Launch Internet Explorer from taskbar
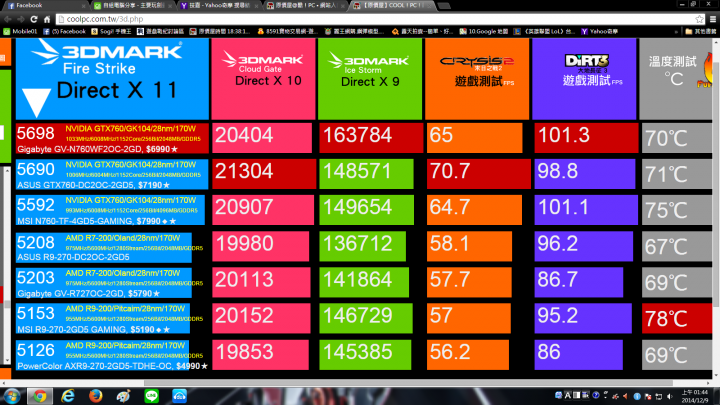Screen dimensions: 720x405 click(68, 396)
